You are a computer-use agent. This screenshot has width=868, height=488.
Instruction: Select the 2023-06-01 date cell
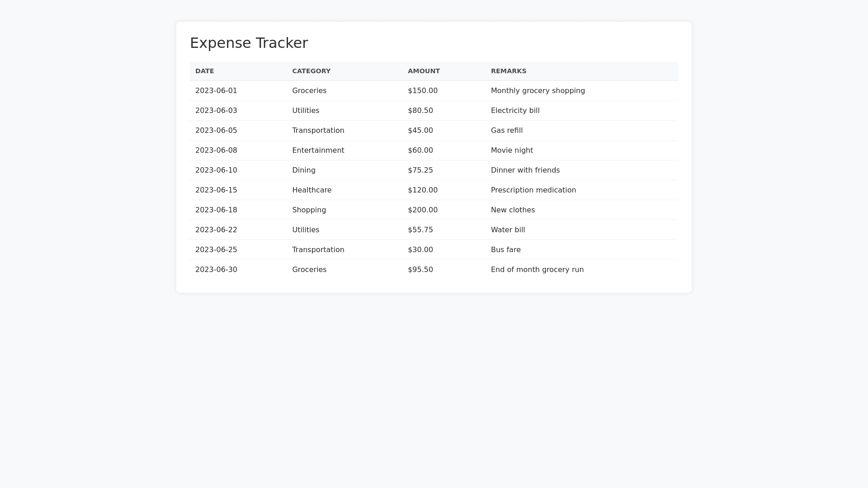tap(216, 91)
